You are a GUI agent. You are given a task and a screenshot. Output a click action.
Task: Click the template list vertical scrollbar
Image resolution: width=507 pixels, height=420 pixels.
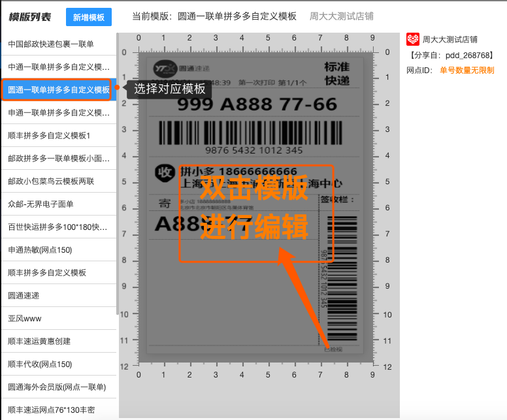117,196
